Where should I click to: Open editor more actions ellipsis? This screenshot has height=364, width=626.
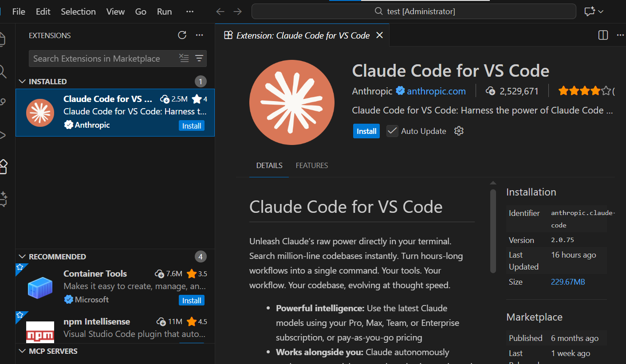pos(620,35)
